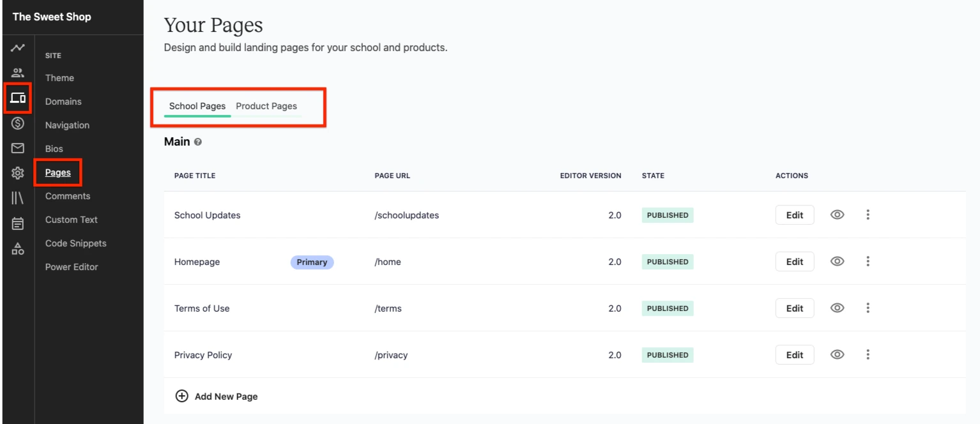
Task: Preview the Homepage page
Action: (838, 261)
